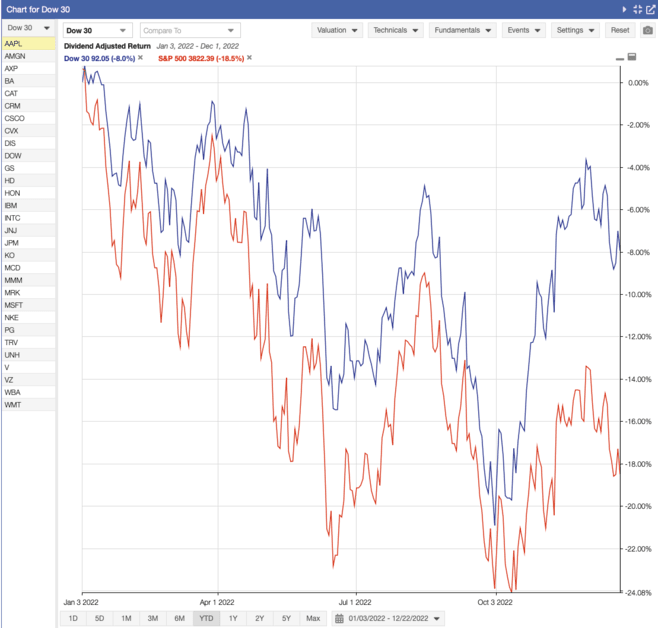Open the Technicals menu
The width and height of the screenshot is (658, 628).
396,30
